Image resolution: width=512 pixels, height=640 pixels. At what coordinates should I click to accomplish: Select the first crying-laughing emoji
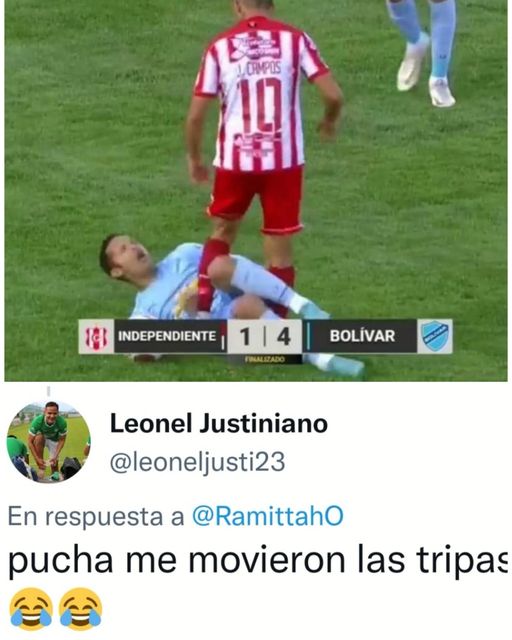click(31, 609)
